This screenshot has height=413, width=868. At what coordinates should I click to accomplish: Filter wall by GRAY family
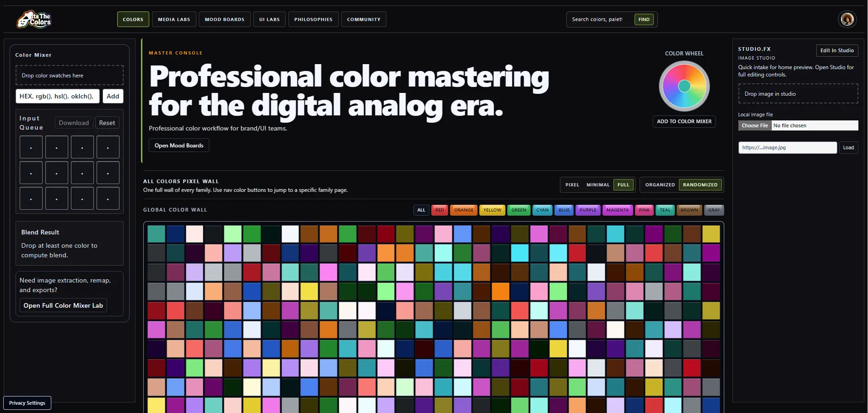[714, 210]
